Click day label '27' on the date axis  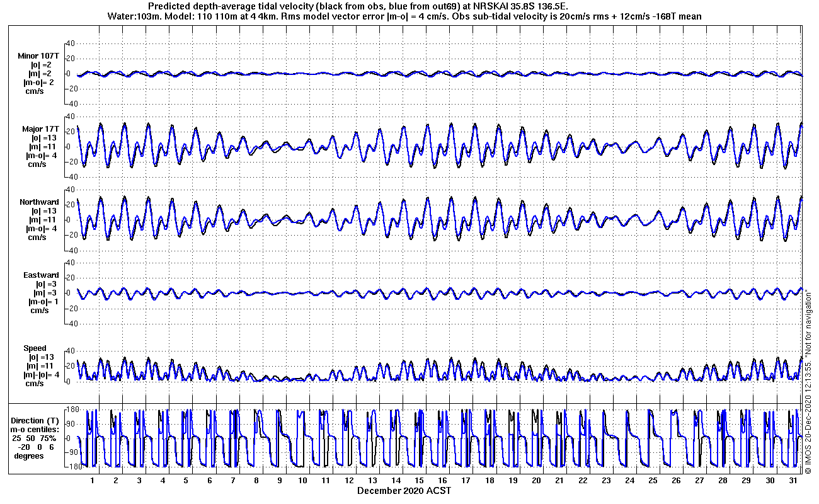click(x=699, y=480)
